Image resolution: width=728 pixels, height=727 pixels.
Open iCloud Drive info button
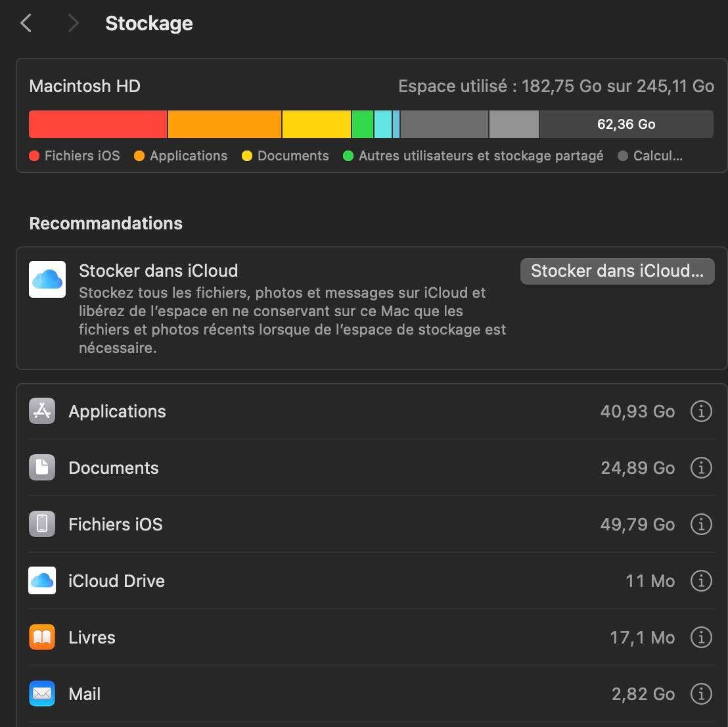pyautogui.click(x=701, y=581)
